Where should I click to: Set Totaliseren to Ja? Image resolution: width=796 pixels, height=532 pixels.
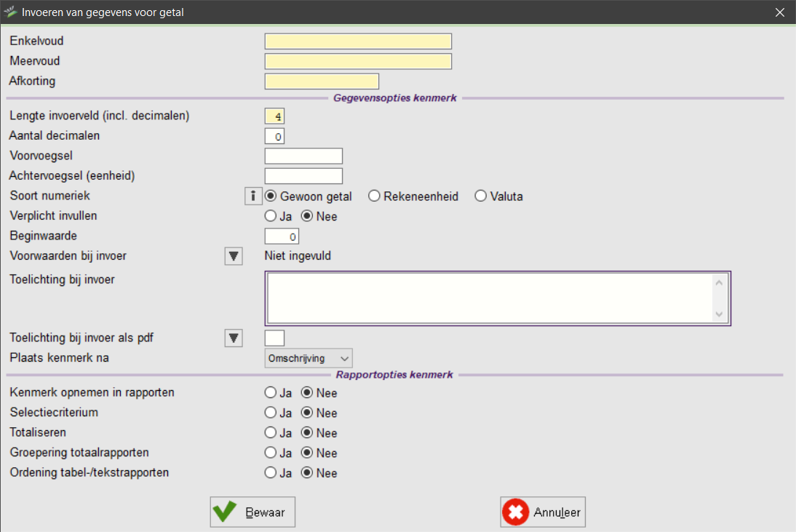pyautogui.click(x=271, y=433)
